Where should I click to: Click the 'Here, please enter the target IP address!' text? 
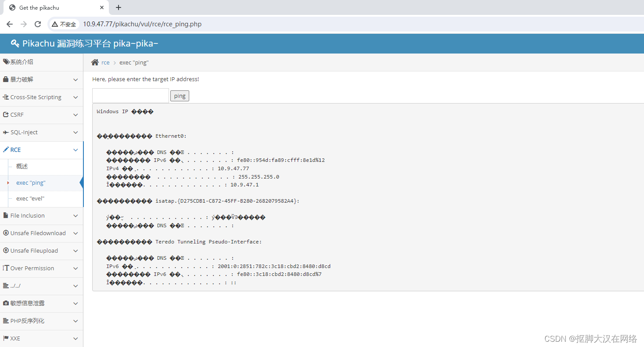[145, 79]
